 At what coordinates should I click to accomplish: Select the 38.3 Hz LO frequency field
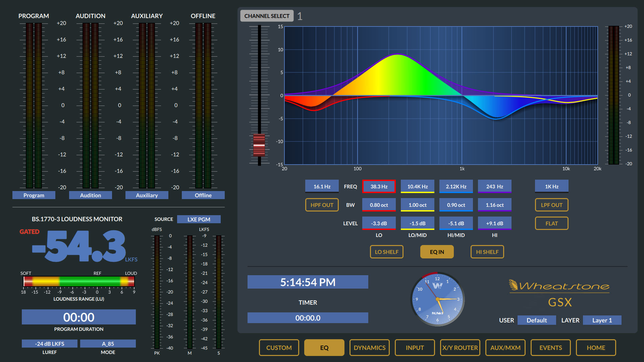(x=379, y=186)
